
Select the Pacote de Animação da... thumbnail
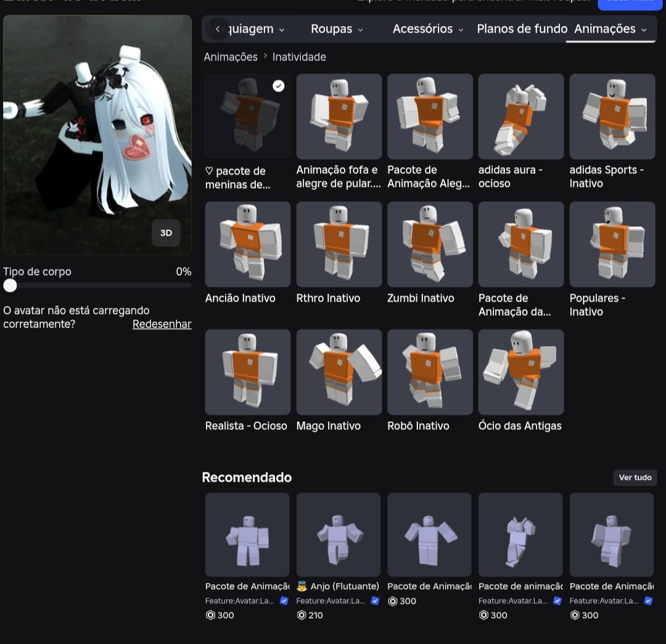pos(521,244)
